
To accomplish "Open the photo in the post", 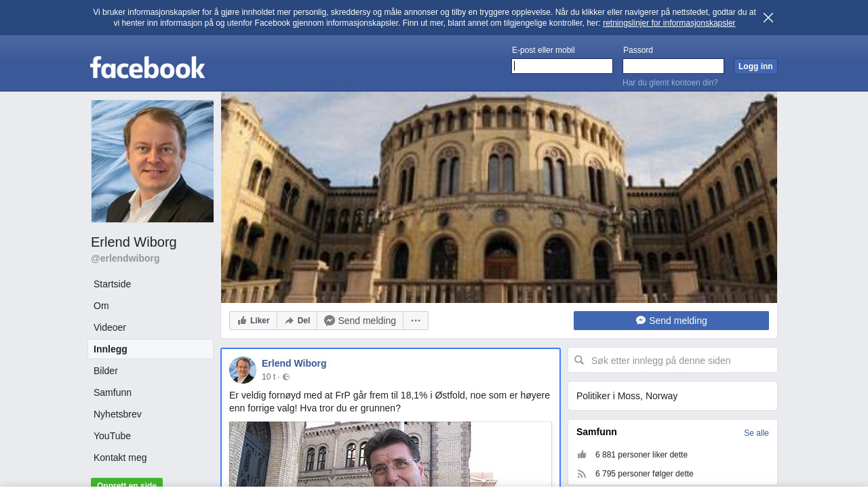I will 391,454.
